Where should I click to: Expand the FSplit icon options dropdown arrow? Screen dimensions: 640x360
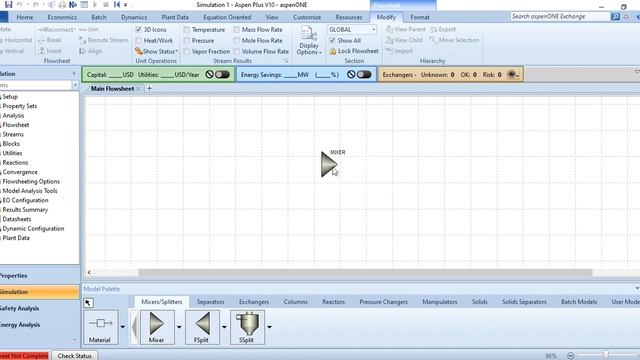click(224, 327)
